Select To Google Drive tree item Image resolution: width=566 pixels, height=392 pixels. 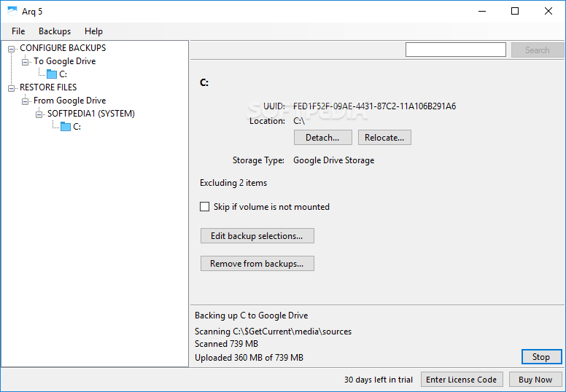(x=65, y=61)
